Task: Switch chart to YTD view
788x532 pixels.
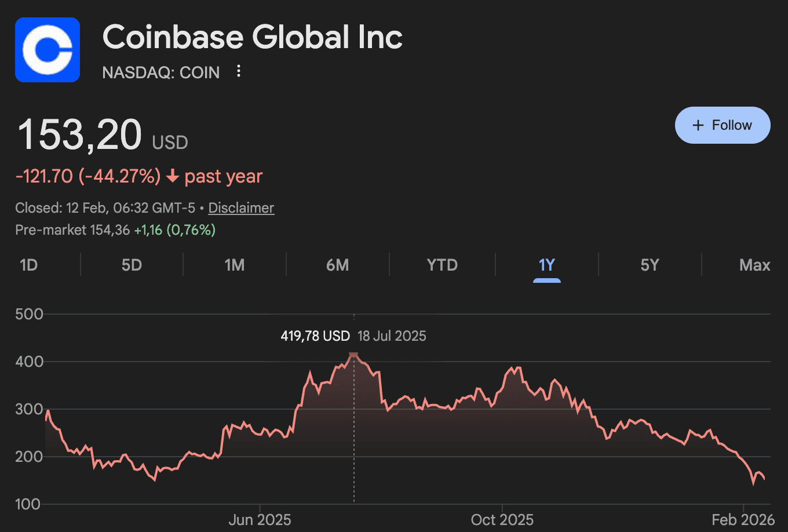Action: (442, 264)
